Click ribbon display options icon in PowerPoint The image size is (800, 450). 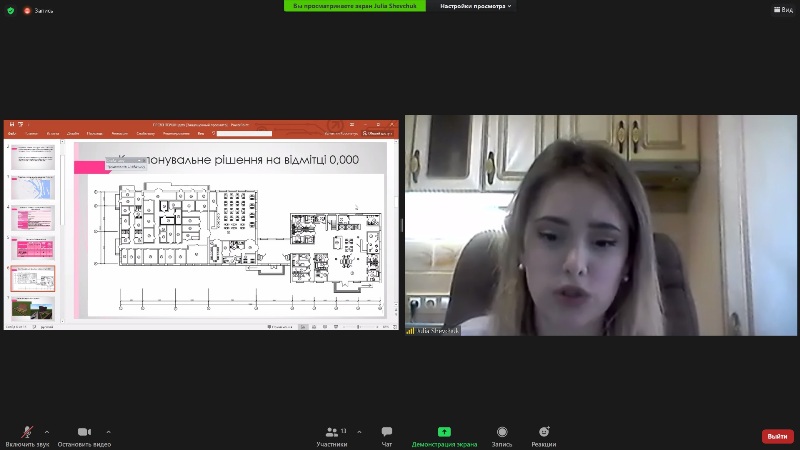tap(352, 124)
